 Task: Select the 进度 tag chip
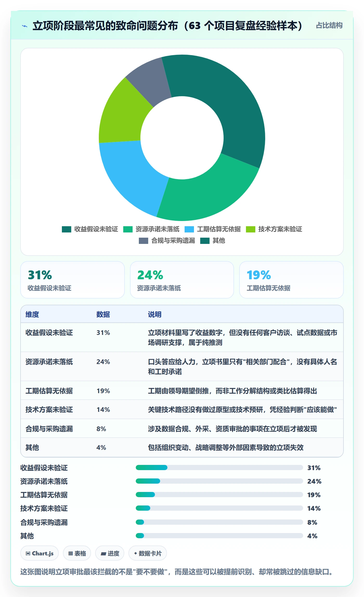[x=110, y=553]
